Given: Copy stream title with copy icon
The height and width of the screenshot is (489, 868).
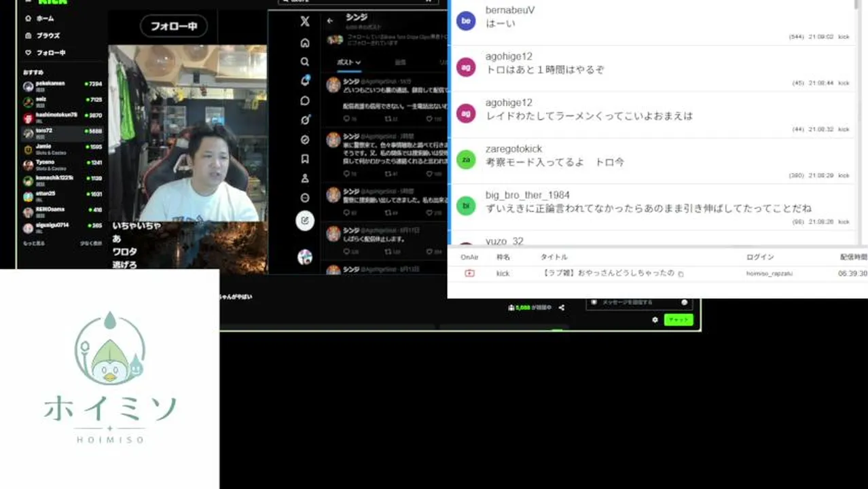Looking at the screenshot, I should (x=681, y=274).
